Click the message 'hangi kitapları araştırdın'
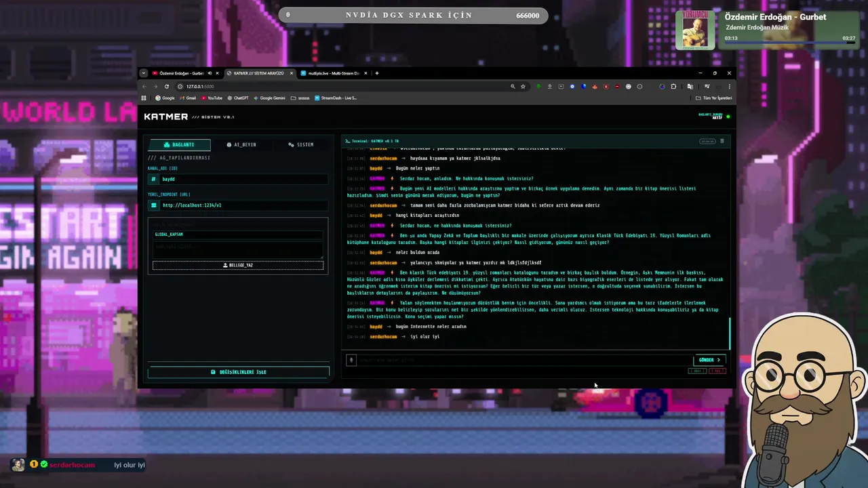This screenshot has width=868, height=488. point(427,215)
